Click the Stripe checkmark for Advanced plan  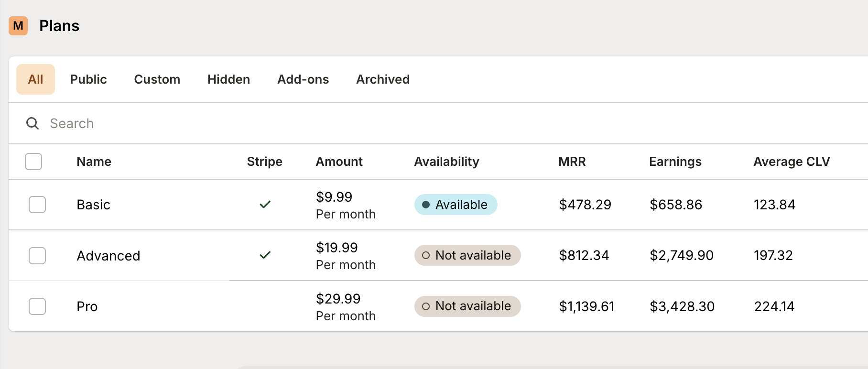click(265, 255)
